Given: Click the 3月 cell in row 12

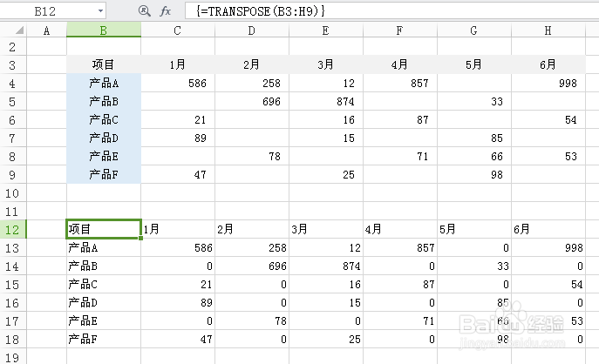Looking at the screenshot, I should [326, 229].
